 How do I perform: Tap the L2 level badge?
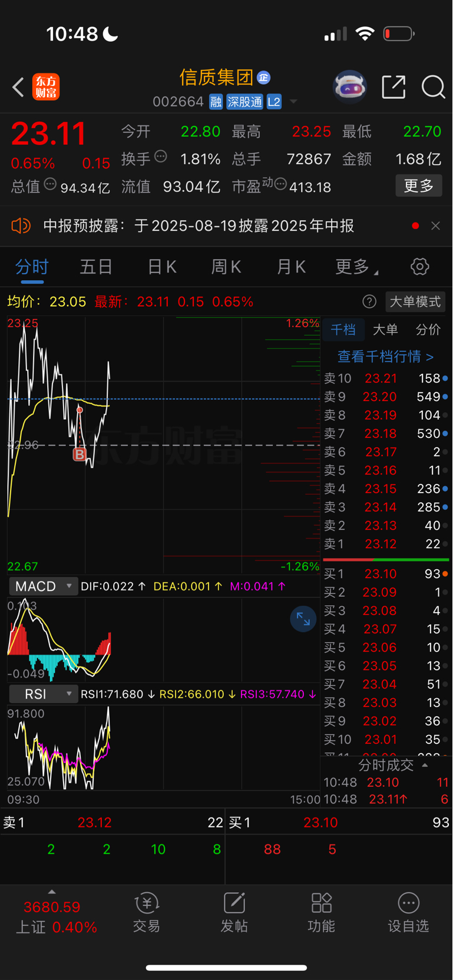(274, 102)
